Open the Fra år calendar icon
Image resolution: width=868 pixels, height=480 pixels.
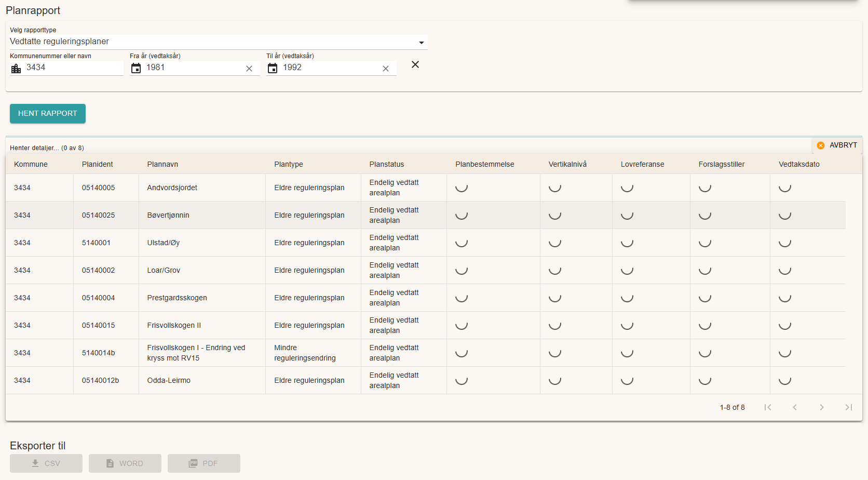pyautogui.click(x=136, y=68)
